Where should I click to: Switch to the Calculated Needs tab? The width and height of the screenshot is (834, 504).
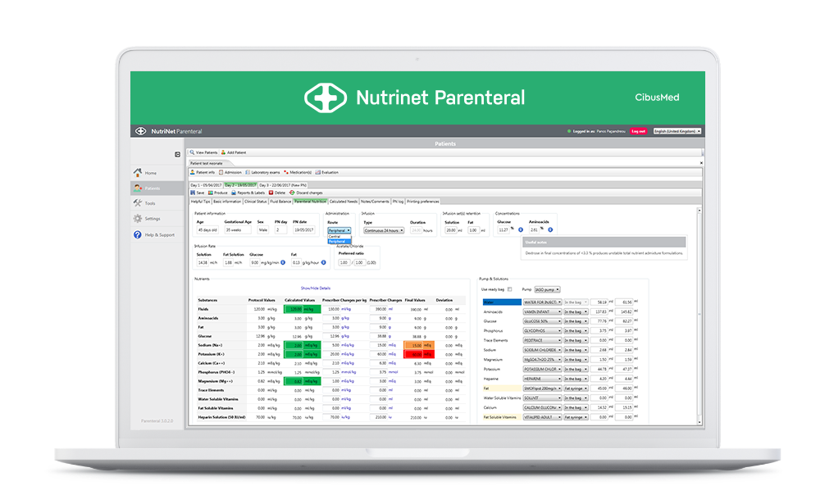coord(344,201)
